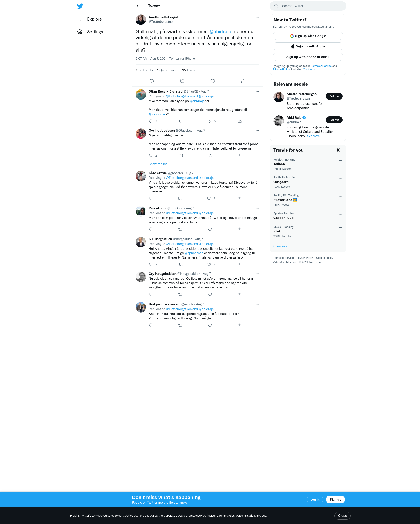420x524 pixels.
Task: Share the main tweet
Action: point(243,81)
